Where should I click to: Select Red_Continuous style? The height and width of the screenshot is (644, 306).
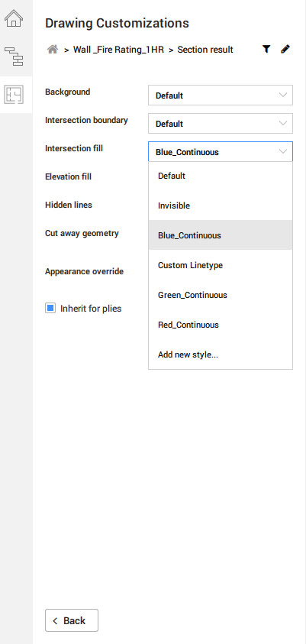[221, 325]
